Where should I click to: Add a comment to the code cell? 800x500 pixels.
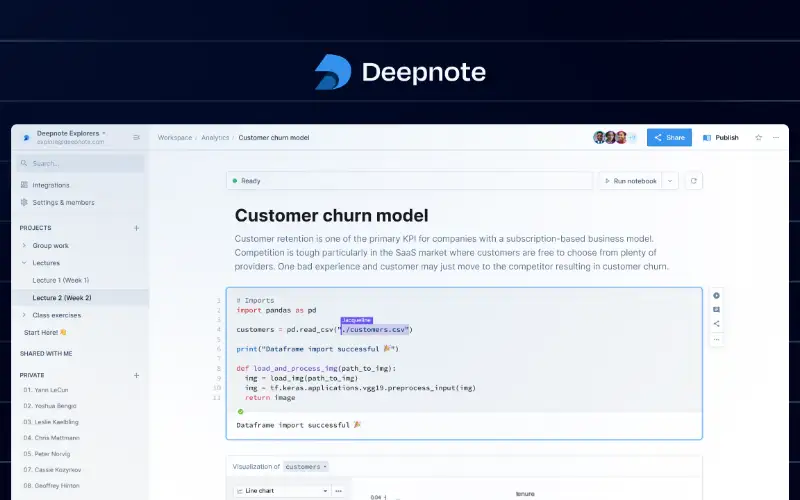click(716, 310)
